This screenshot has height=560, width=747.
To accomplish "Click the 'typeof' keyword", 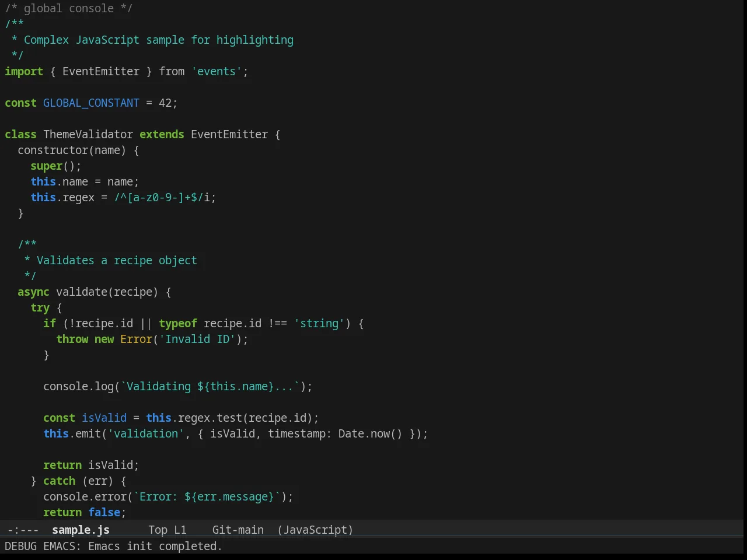I will 178,323.
